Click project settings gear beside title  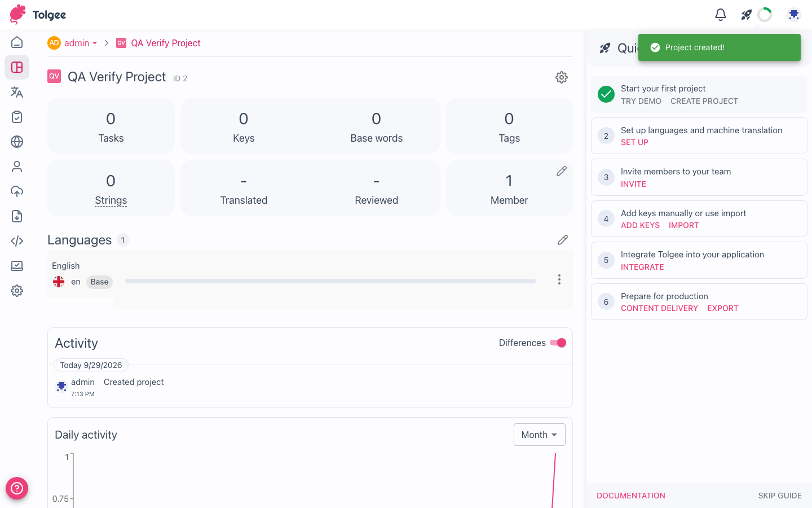(562, 77)
